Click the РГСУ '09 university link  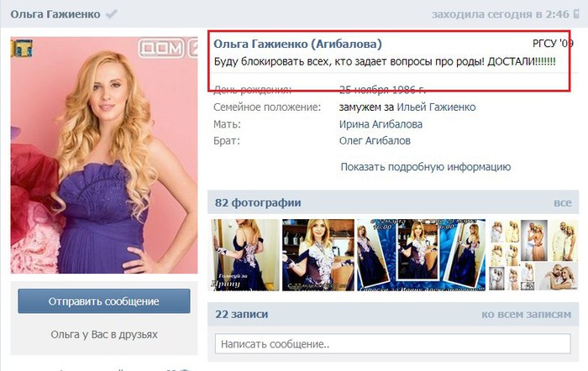click(553, 44)
